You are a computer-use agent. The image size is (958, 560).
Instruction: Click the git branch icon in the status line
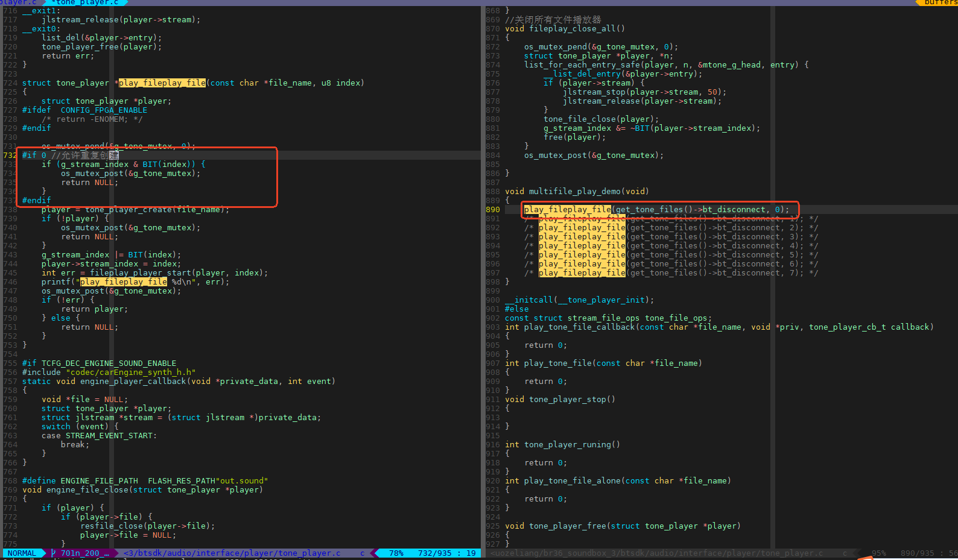point(54,553)
